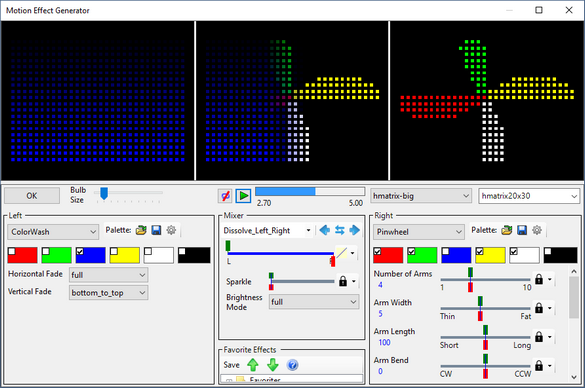Toggle Arm Length lock
585x388 pixels.
click(x=539, y=337)
